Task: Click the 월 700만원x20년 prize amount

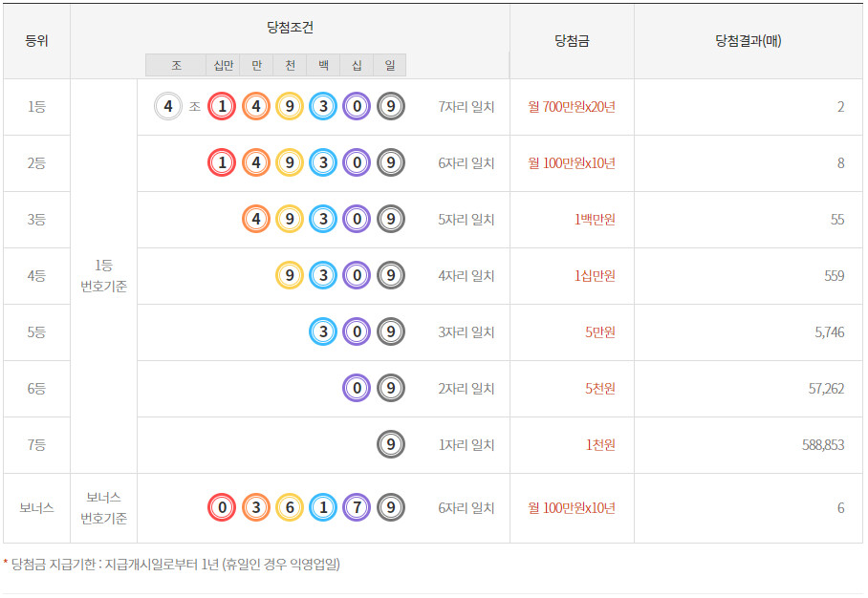Action: (x=572, y=107)
